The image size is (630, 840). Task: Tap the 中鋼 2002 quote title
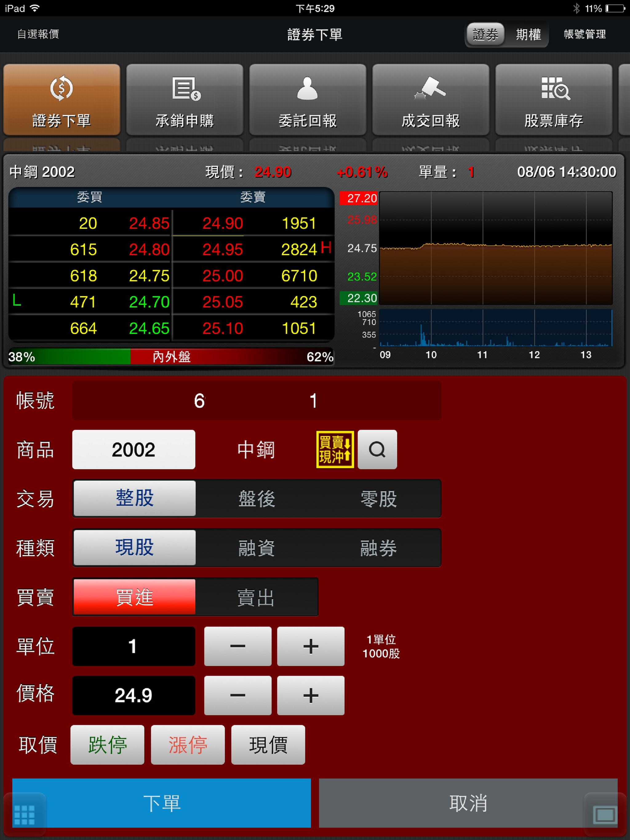[x=42, y=172]
